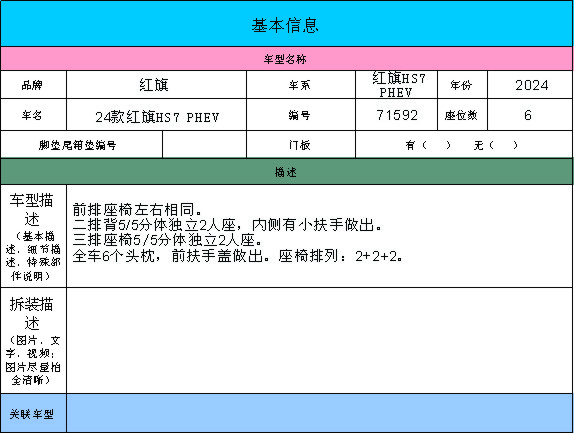This screenshot has height=433, width=574.
Task: Click the green 描述 section header
Action: click(x=286, y=172)
